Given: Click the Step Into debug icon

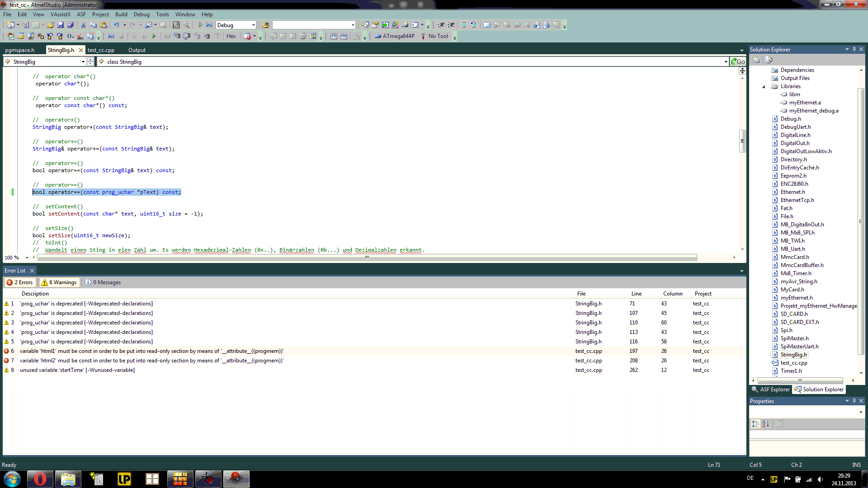Looking at the screenshot, I should point(177,36).
